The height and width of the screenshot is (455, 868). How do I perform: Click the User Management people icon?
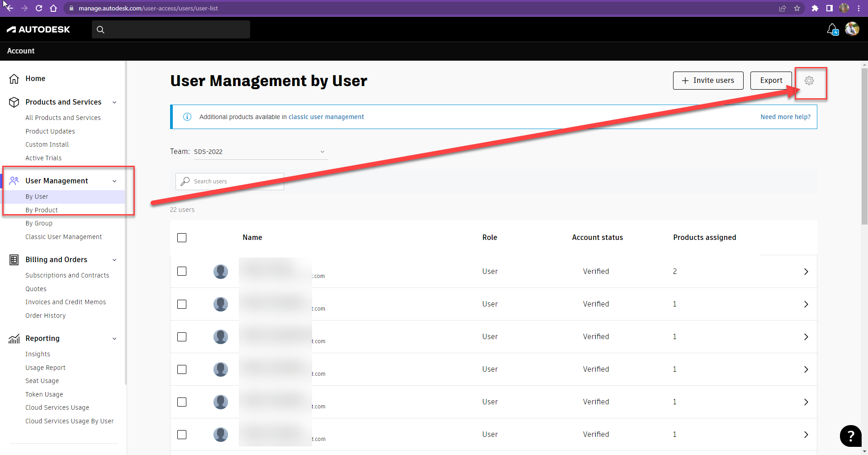point(14,181)
